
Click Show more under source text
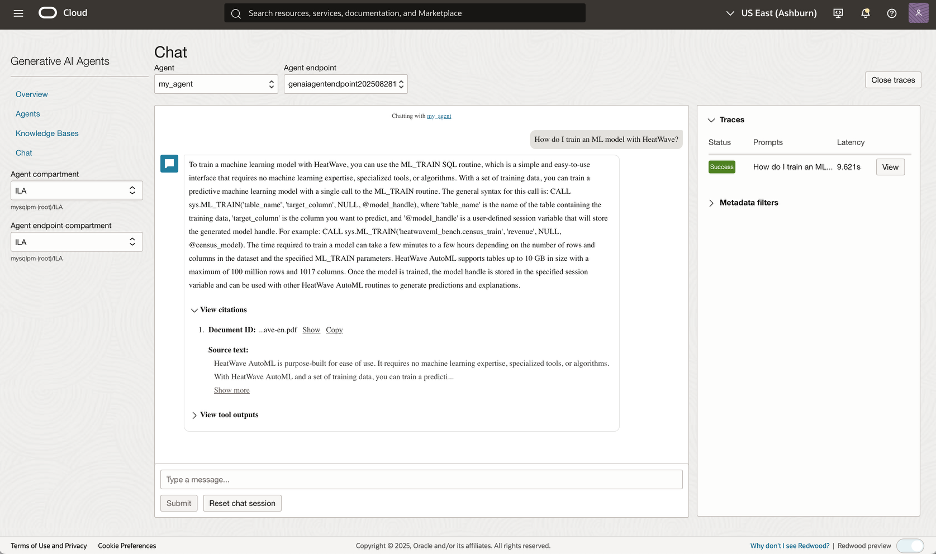point(232,390)
